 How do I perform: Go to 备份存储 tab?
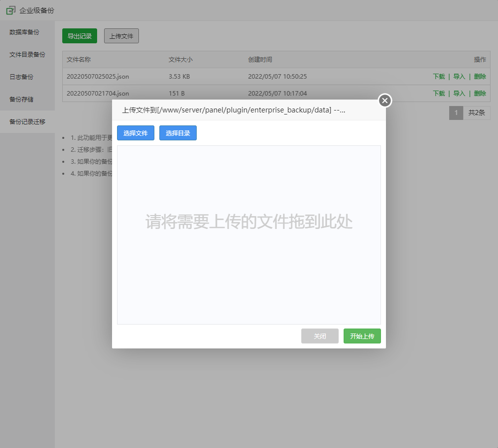pos(21,99)
